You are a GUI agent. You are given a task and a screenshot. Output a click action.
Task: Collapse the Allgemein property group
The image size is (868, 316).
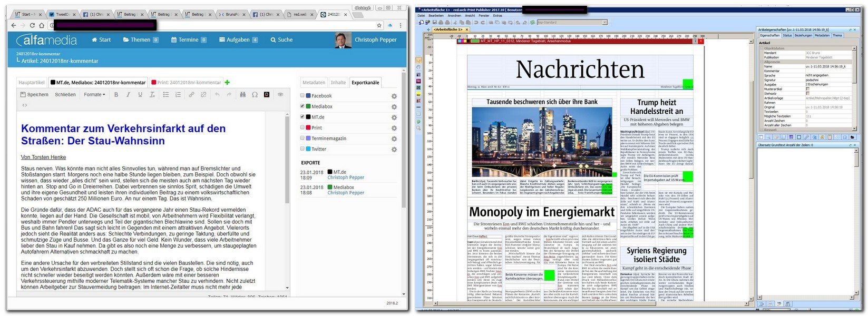click(762, 62)
